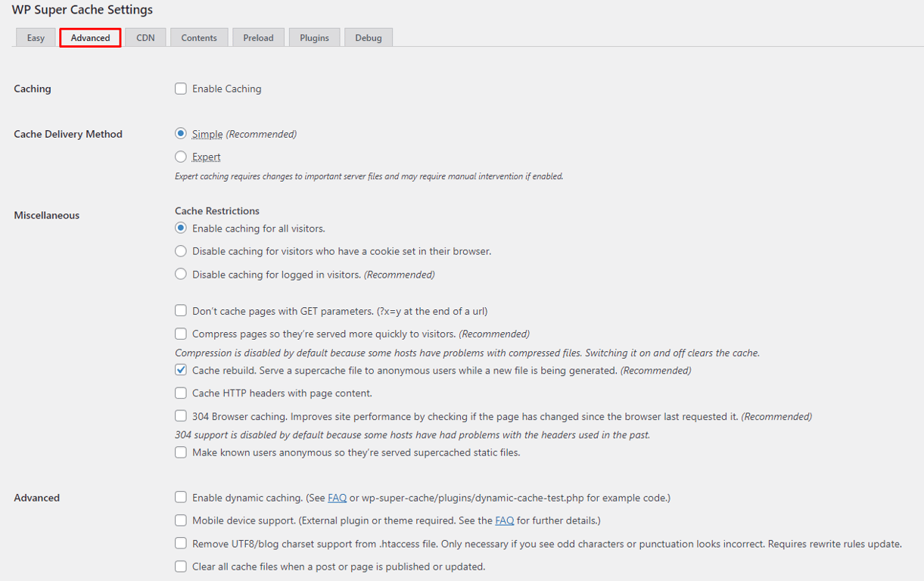This screenshot has width=924, height=581.
Task: Turn on 304 Browser caching
Action: coord(180,415)
